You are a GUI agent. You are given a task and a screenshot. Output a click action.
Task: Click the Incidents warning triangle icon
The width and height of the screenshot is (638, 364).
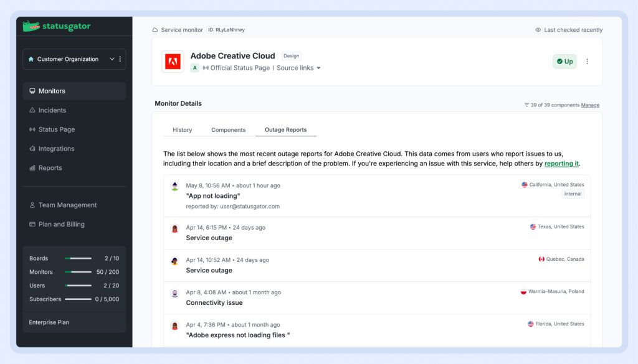(x=32, y=110)
